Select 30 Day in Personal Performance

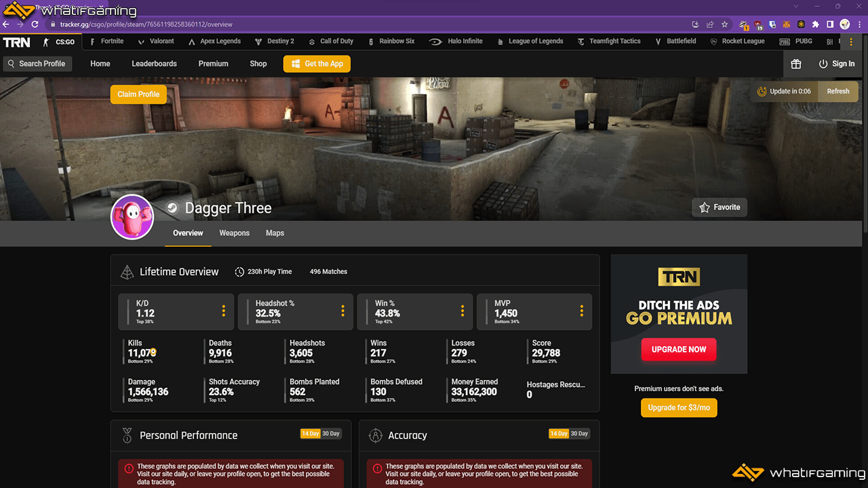(x=332, y=434)
